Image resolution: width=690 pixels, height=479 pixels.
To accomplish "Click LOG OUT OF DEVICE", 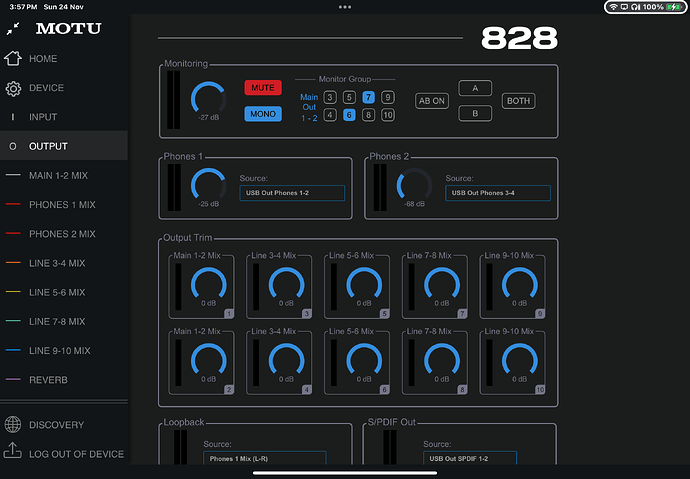I will pos(77,454).
